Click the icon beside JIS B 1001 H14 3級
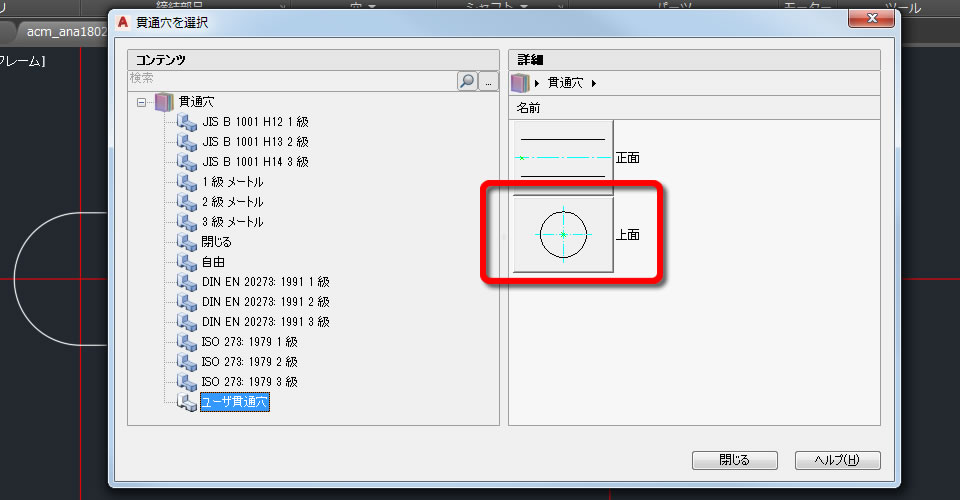The height and width of the screenshot is (500, 960). [187, 162]
